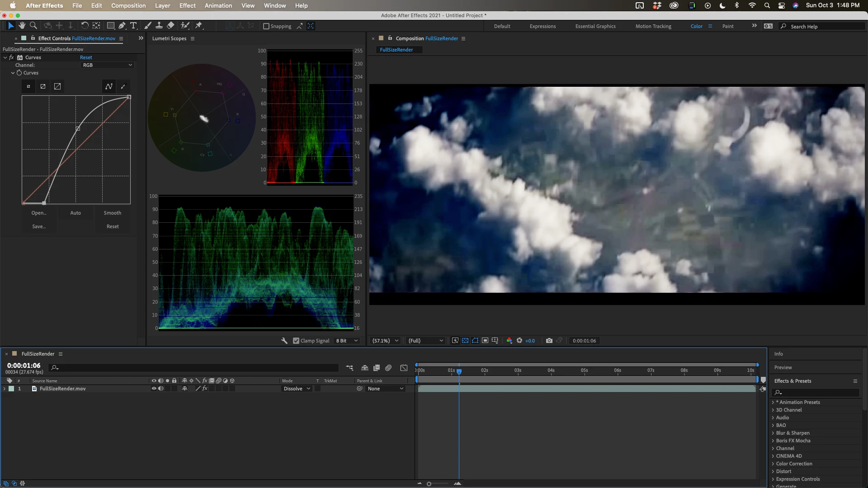Select the Pen tool
The height and width of the screenshot is (488, 868).
point(122,26)
